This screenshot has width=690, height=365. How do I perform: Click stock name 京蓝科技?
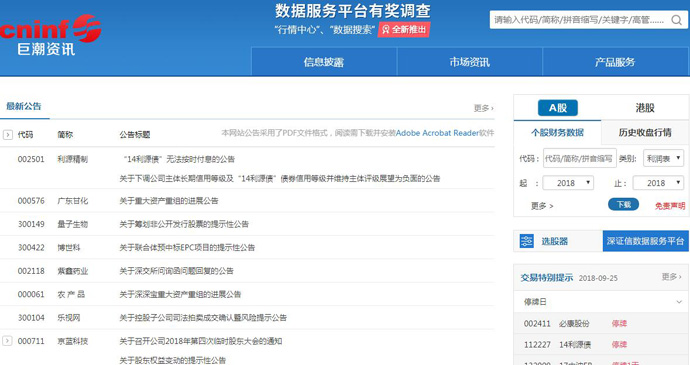pyautogui.click(x=73, y=341)
